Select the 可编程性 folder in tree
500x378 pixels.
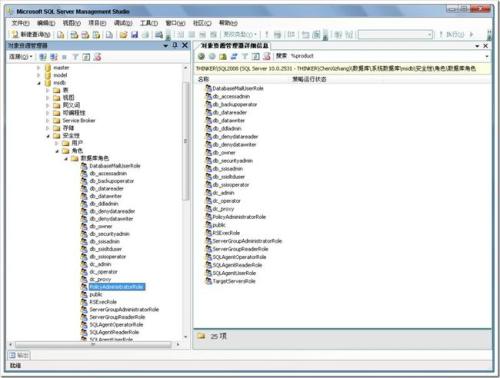tap(74, 113)
